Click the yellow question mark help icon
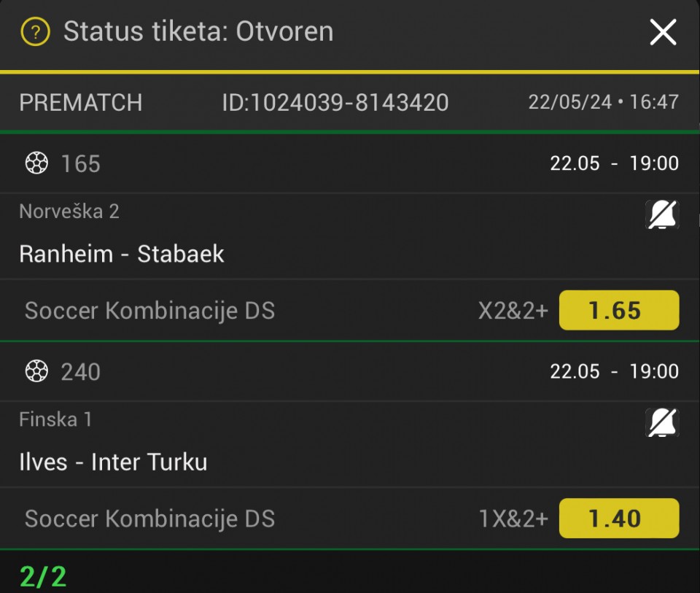Image resolution: width=700 pixels, height=593 pixels. coord(35,32)
